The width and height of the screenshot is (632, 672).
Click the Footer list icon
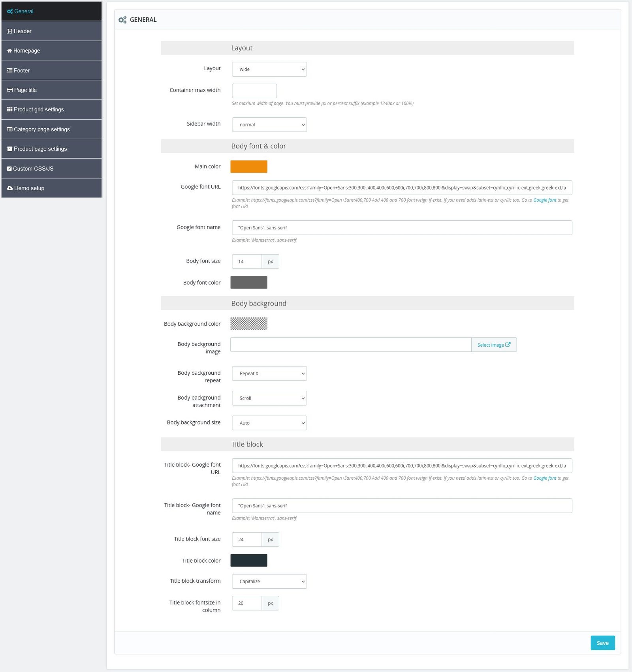[x=10, y=70]
